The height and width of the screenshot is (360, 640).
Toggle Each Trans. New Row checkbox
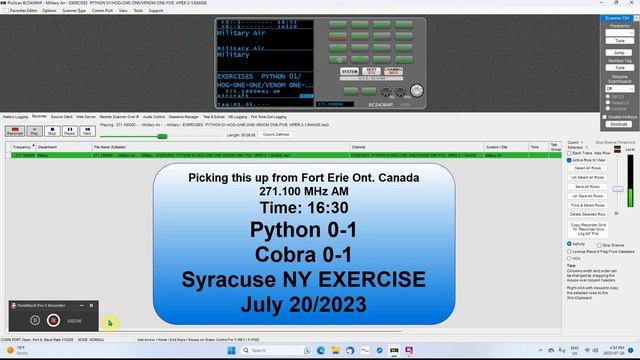pos(569,153)
